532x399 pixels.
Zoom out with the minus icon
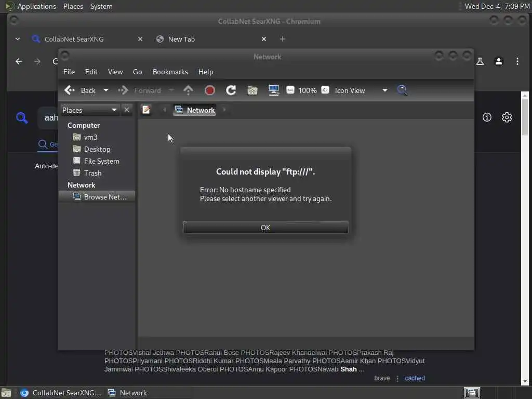pos(290,90)
